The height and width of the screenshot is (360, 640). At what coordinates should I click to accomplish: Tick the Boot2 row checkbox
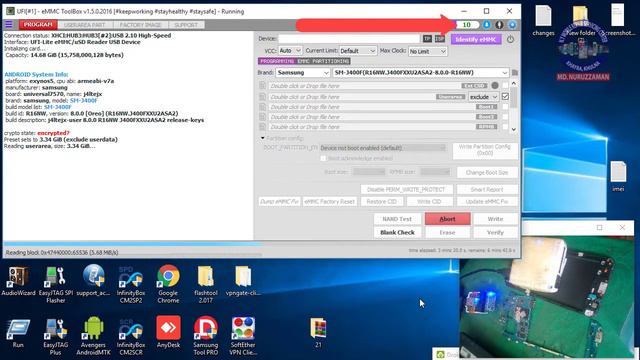[505, 117]
